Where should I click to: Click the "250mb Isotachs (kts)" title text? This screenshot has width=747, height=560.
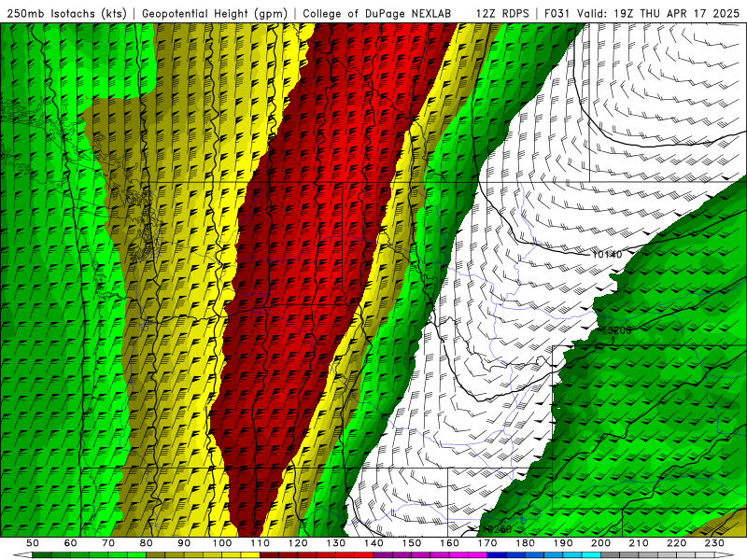(x=66, y=14)
